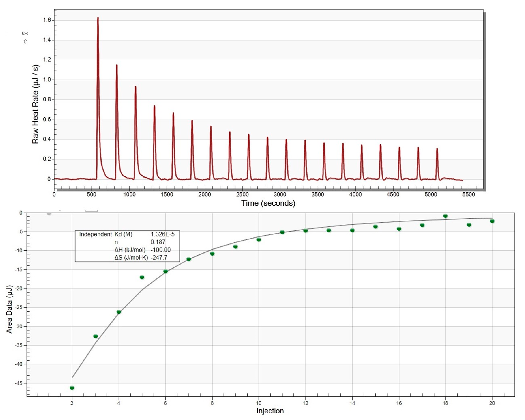The image size is (525, 420).
Task: Click the ΔS value '-247.7'
Action: tap(159, 258)
